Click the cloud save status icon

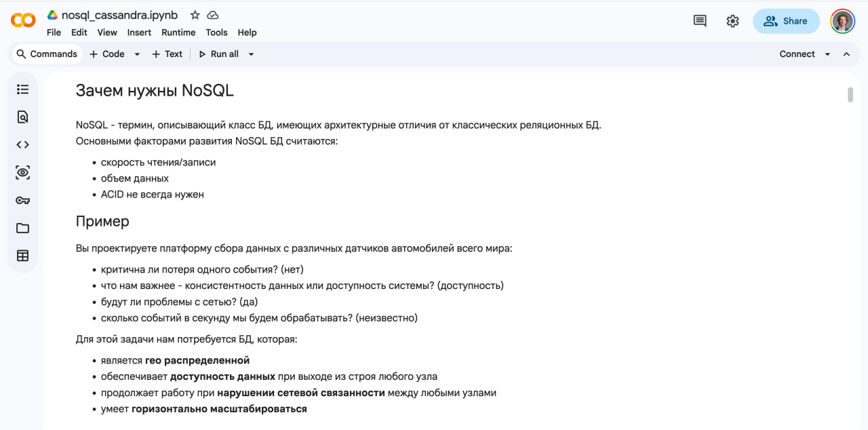pyautogui.click(x=213, y=15)
